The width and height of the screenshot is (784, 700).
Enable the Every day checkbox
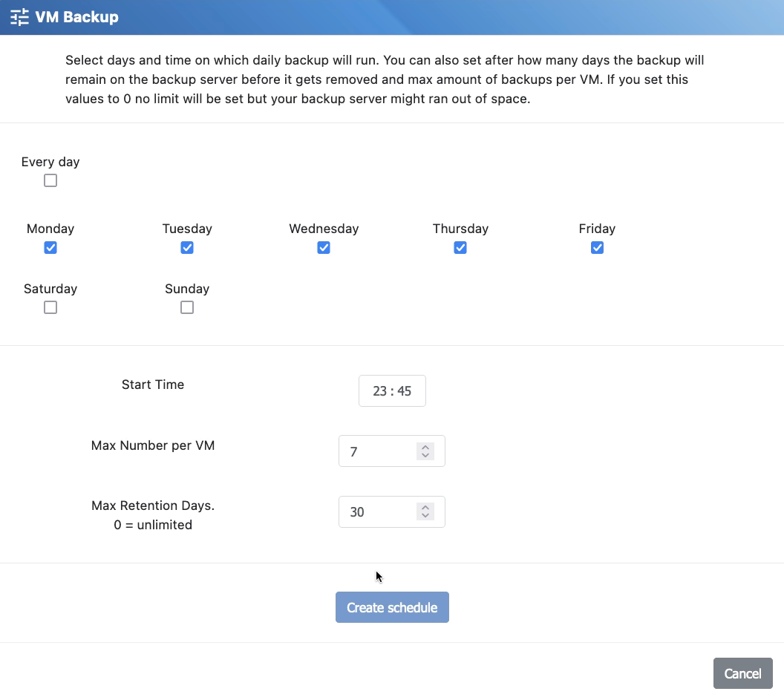[x=50, y=180]
